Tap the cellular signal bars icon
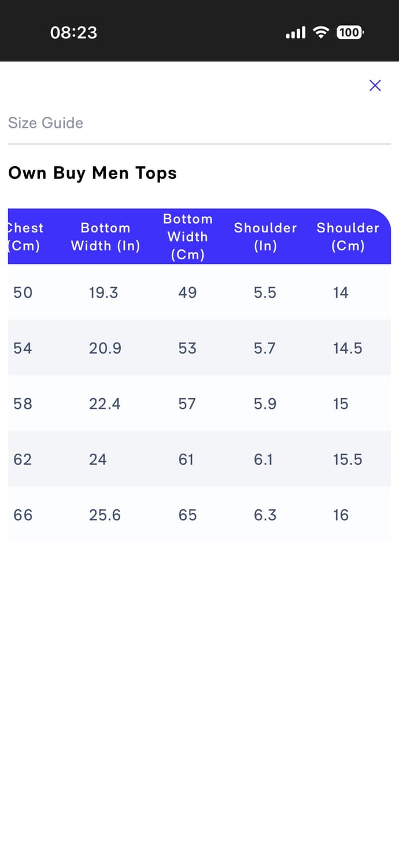This screenshot has height=868, width=399. point(295,33)
